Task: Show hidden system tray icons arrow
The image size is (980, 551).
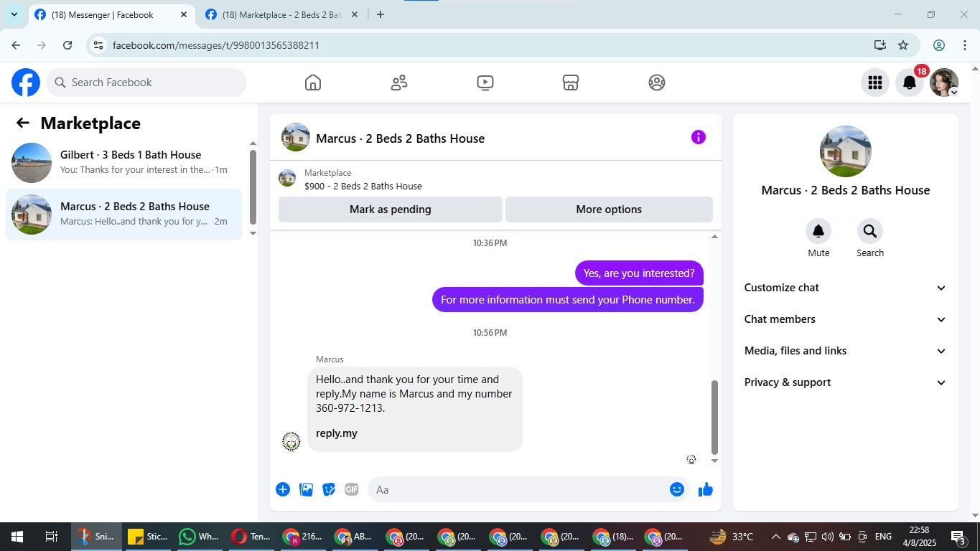Action: click(x=775, y=537)
